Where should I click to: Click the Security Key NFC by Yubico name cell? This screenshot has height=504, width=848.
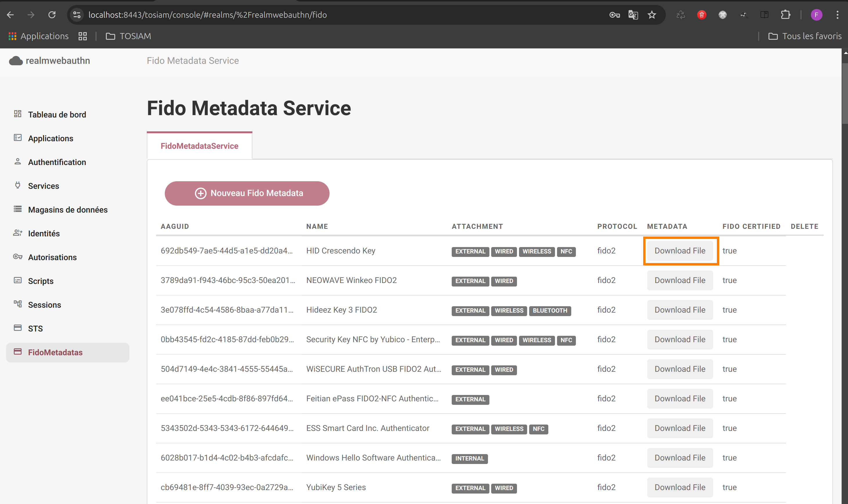[373, 339]
